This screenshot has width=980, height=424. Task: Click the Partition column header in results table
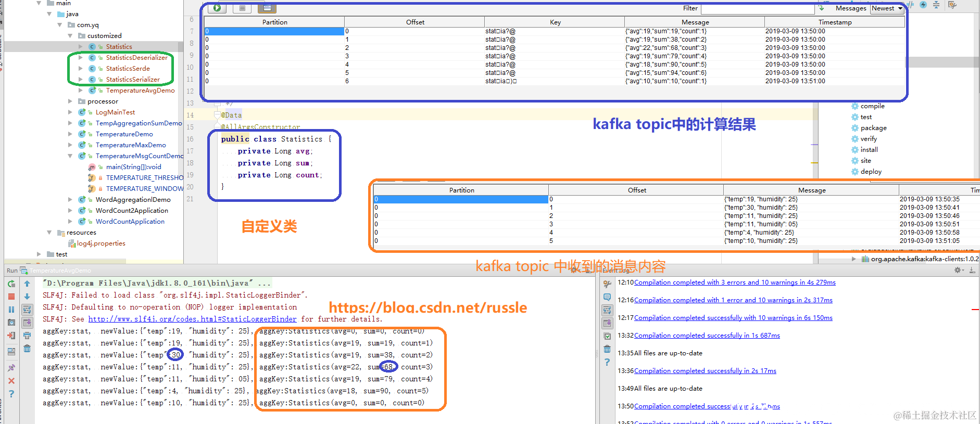[274, 22]
